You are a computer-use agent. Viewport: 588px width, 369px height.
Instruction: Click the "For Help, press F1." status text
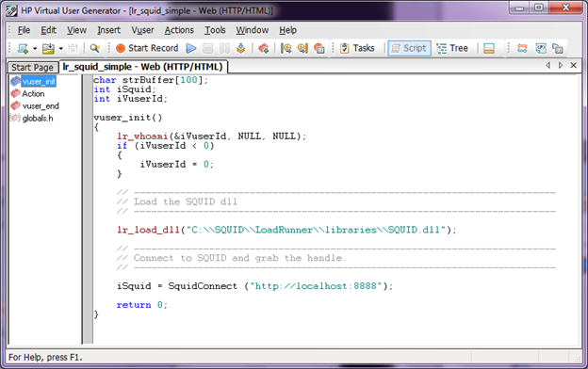pyautogui.click(x=45, y=357)
